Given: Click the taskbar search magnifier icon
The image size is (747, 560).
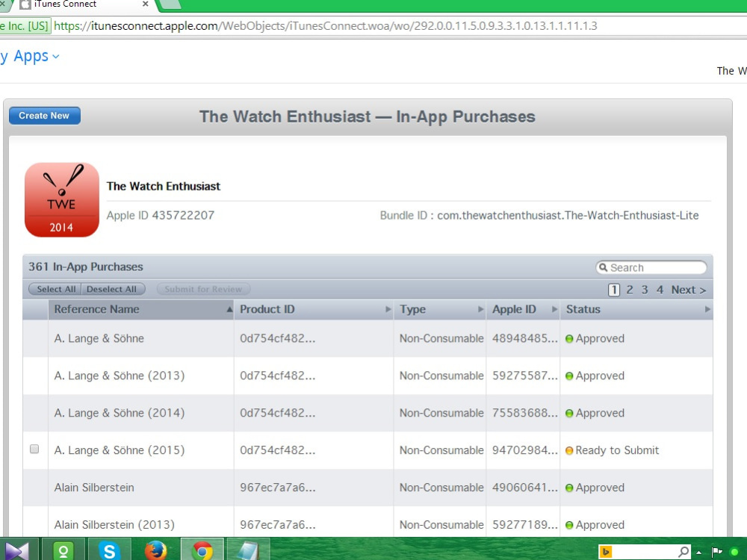Looking at the screenshot, I should (x=684, y=552).
